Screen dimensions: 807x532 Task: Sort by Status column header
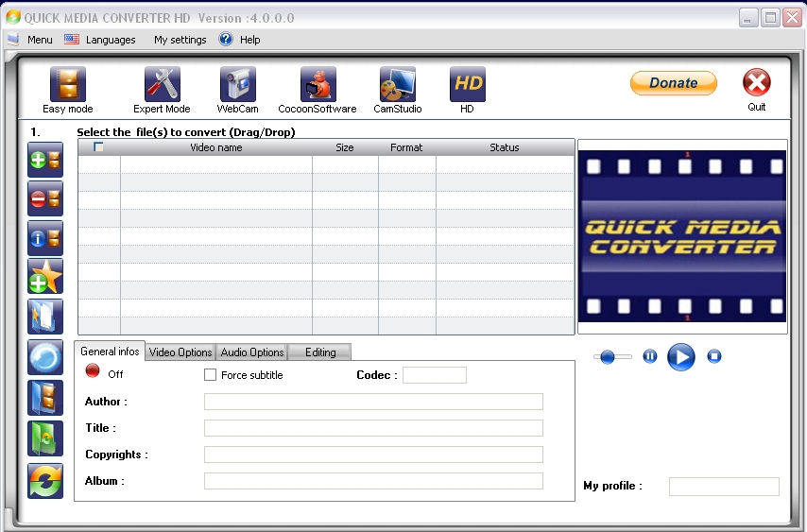505,147
